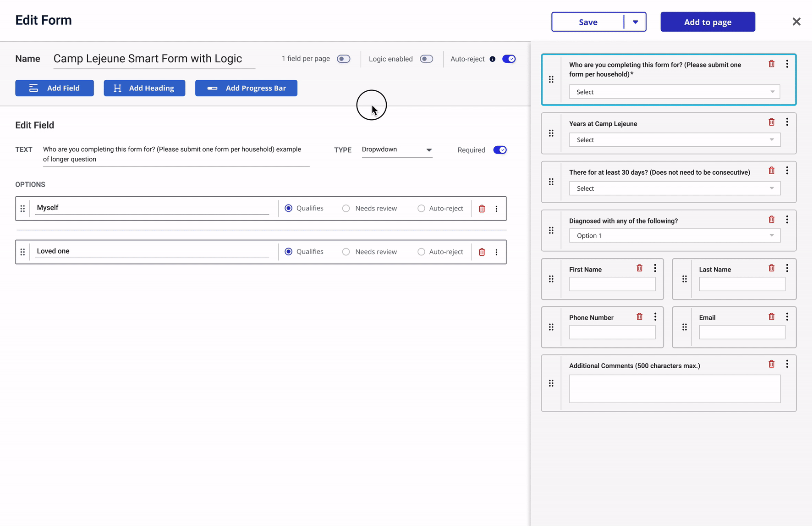
Task: Delete the Last Name field
Action: (x=772, y=268)
